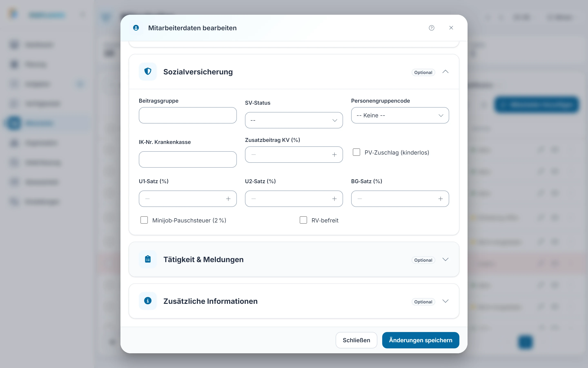
Task: Click the Sozialversicherung section title
Action: coord(198,72)
